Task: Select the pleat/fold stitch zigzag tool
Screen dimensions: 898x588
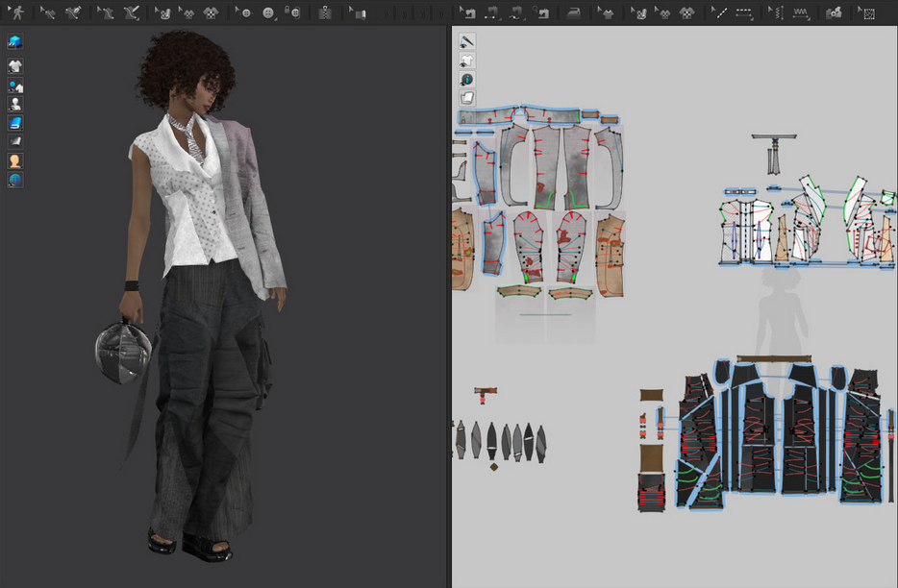Action: pos(800,13)
